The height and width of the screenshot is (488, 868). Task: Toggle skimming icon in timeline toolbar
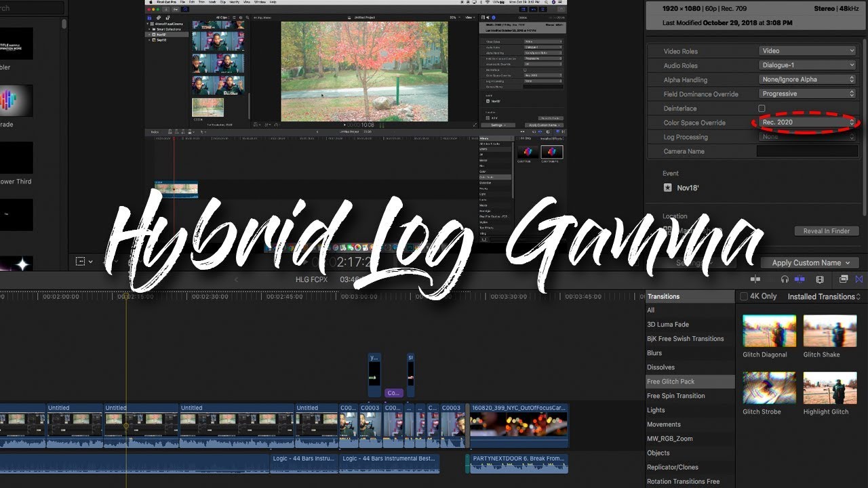[x=755, y=279]
